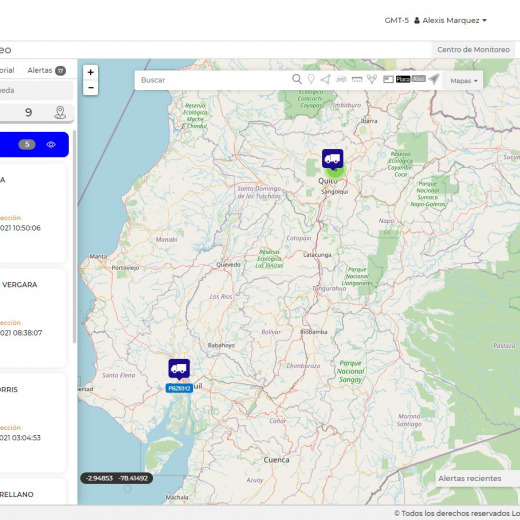
Task: Toggle the Placa label button
Action: click(x=403, y=79)
